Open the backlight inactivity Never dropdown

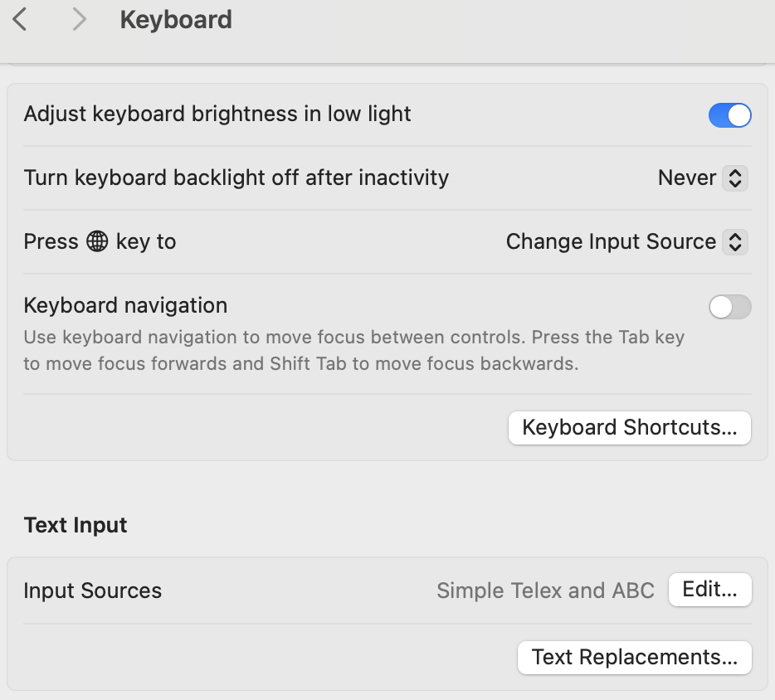coord(702,177)
